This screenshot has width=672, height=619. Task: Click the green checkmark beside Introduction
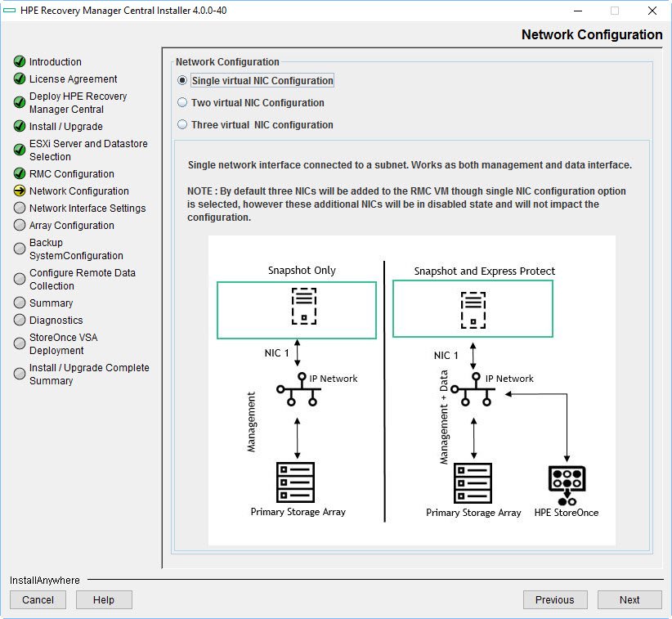click(19, 61)
